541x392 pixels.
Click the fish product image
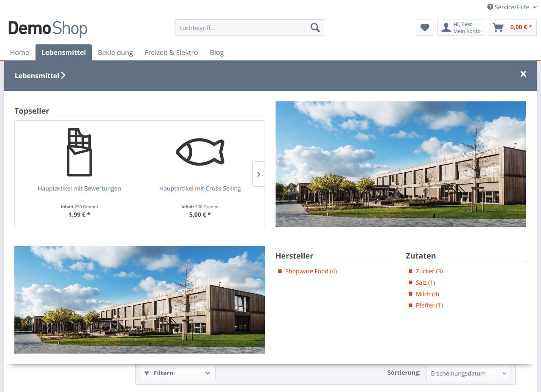[200, 152]
